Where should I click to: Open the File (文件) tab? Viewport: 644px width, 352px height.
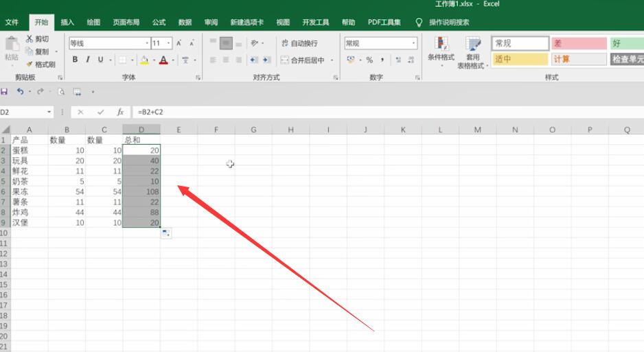click(x=12, y=22)
